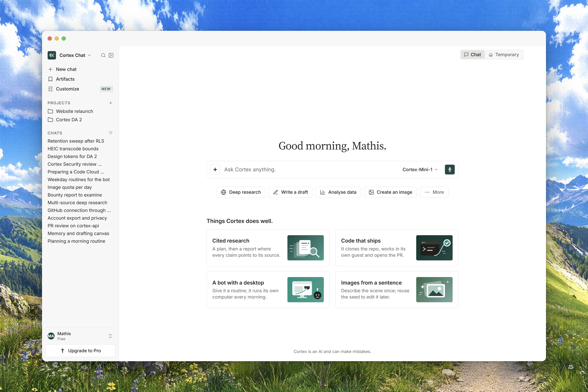Click the MA avatar icon

pos(51,336)
